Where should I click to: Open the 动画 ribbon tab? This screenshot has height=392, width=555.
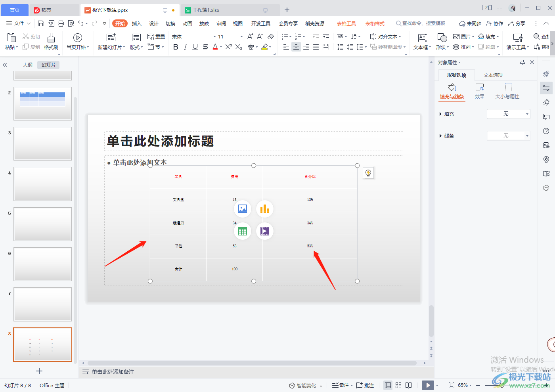pos(188,23)
